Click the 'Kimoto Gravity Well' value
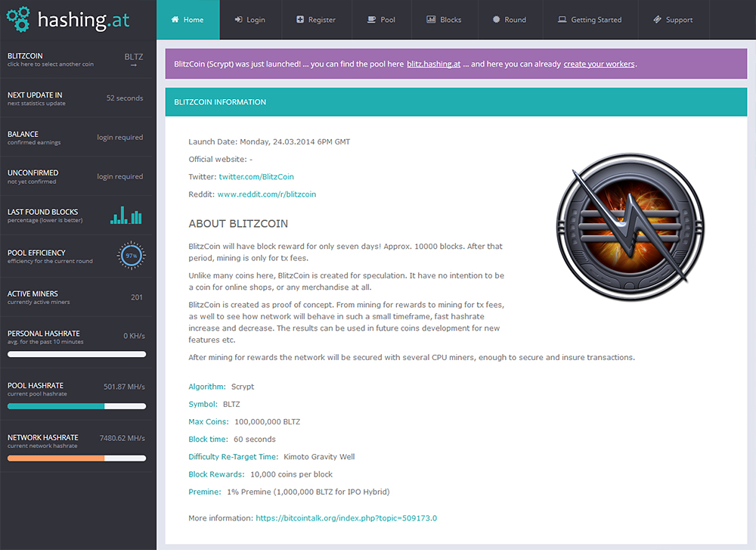Screen dimensions: 756x550 point(319,457)
